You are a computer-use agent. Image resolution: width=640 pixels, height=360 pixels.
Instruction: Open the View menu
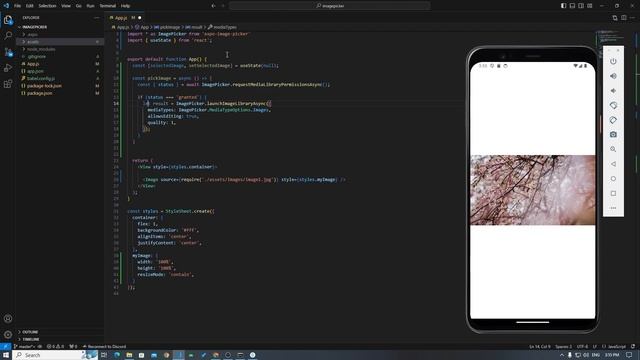pyautogui.click(x=66, y=6)
